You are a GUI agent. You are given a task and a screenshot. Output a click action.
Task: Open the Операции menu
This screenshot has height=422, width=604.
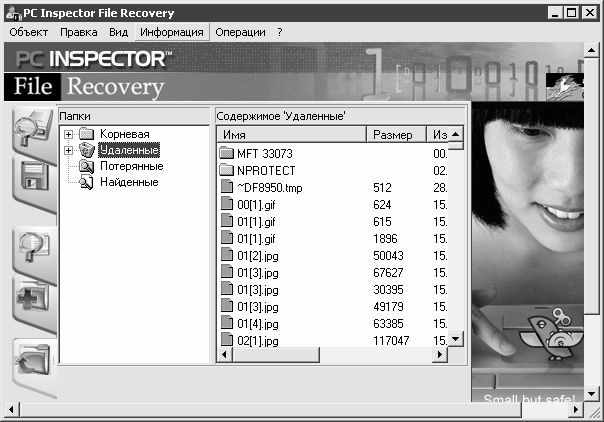[240, 32]
